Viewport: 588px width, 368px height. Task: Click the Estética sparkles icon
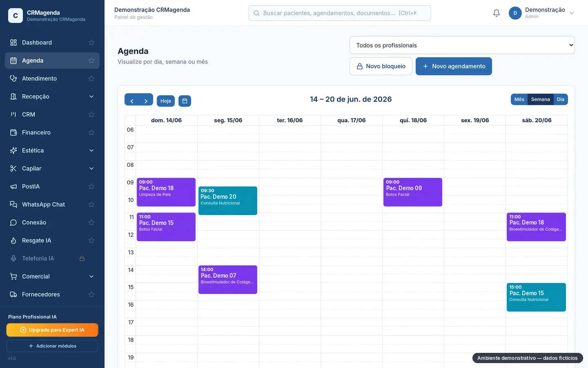pyautogui.click(x=13, y=150)
